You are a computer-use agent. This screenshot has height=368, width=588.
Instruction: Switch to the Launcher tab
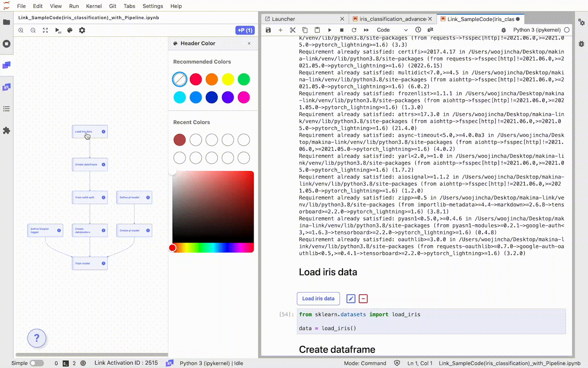tap(283, 19)
